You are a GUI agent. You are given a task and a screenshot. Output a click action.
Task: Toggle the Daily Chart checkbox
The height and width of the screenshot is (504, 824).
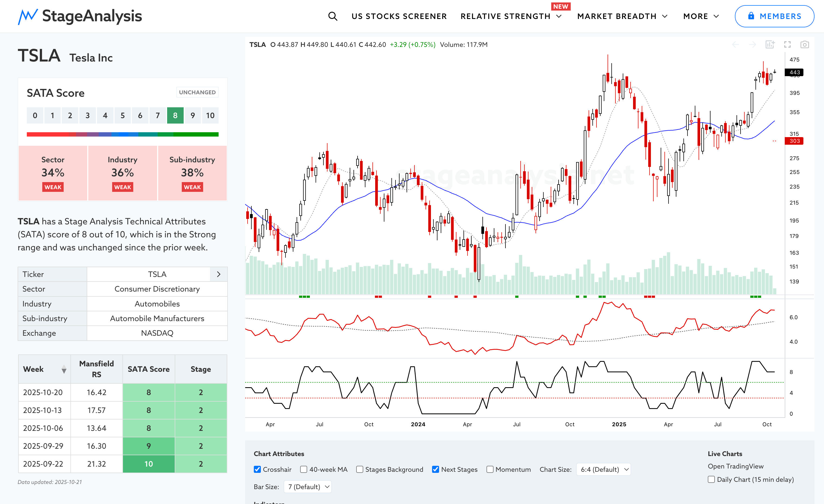tap(711, 479)
